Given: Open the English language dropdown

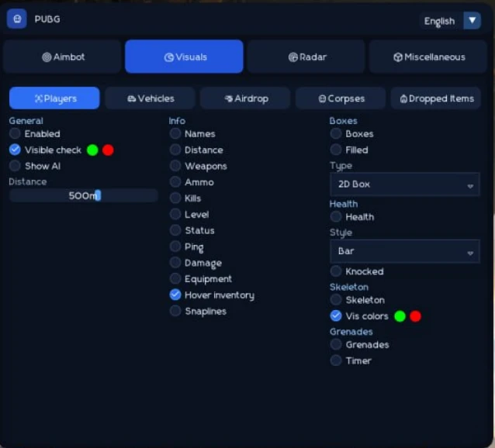Looking at the screenshot, I should [x=451, y=21].
